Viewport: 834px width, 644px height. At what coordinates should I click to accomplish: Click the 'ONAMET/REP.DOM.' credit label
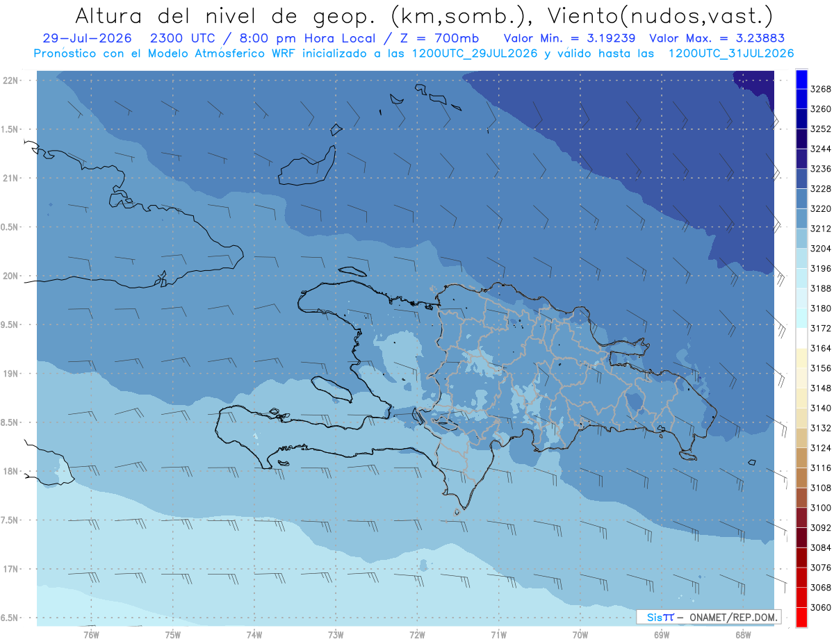733,617
